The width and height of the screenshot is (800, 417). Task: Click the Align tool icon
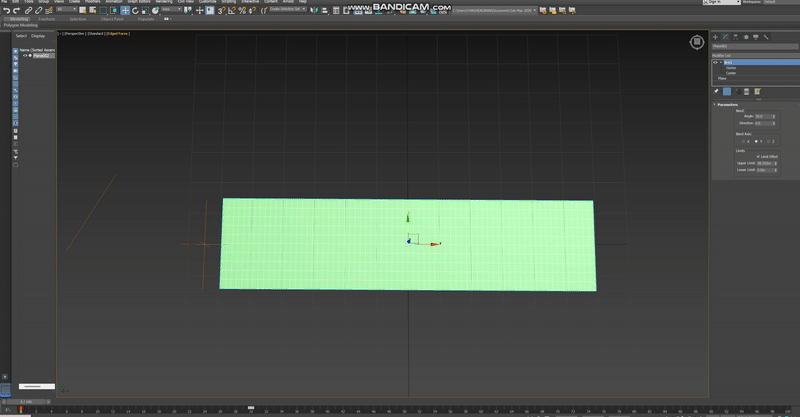324,10
